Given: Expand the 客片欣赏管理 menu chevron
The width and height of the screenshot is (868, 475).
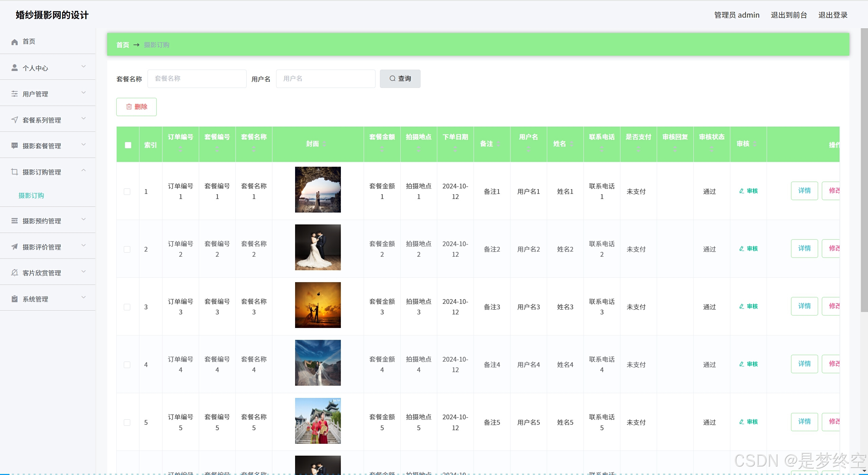Looking at the screenshot, I should [83, 272].
